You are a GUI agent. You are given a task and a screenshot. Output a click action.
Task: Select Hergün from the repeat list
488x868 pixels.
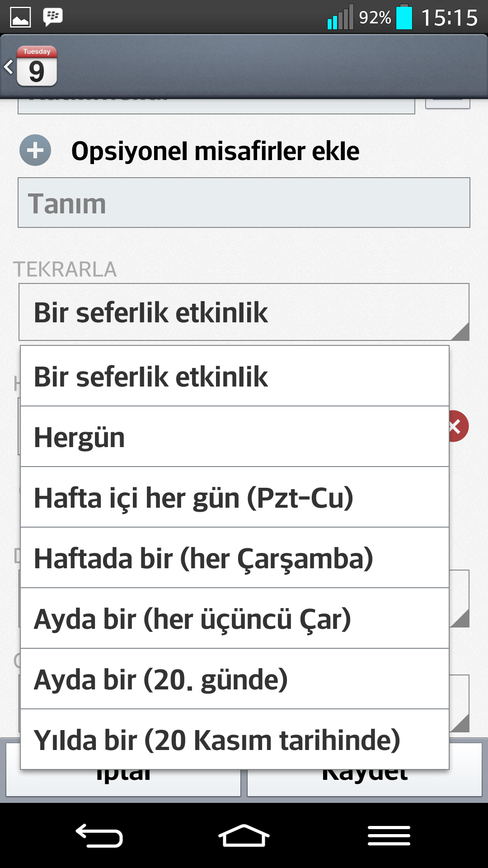pos(235,437)
